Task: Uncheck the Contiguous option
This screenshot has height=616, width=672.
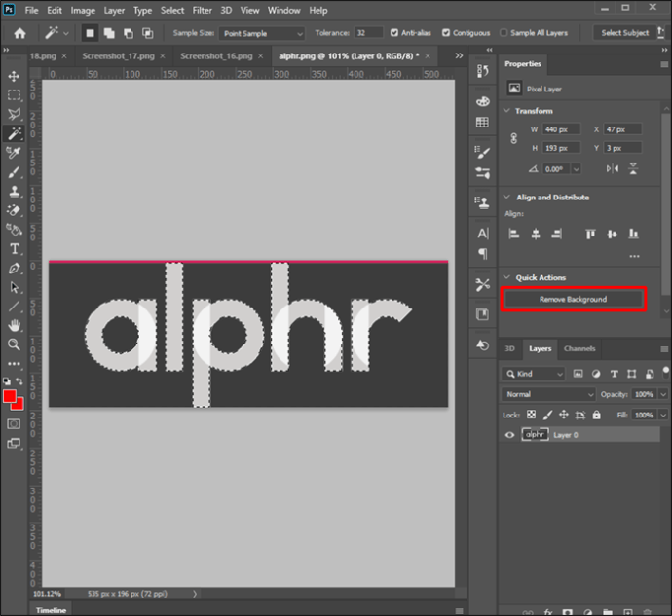Action: [x=446, y=32]
